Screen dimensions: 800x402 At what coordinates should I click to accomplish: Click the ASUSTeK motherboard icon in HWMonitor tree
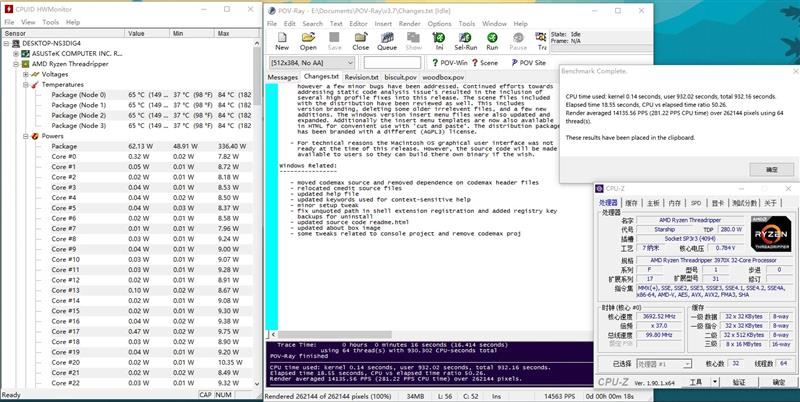(26, 54)
